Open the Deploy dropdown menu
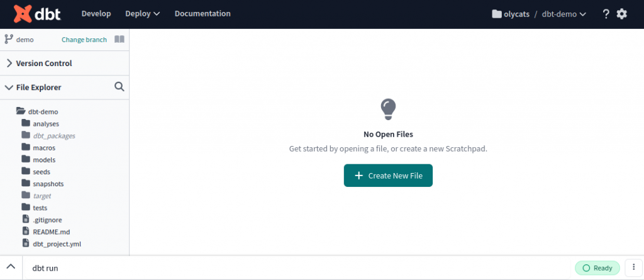The image size is (644, 280). point(143,14)
